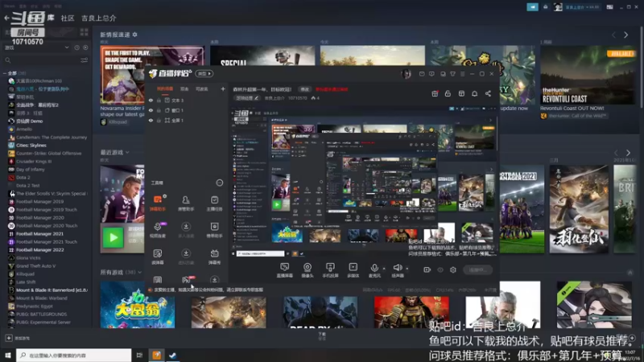This screenshot has width=644, height=362.
Task: Collapse the 全部 game list group
Action: [x=5, y=73]
